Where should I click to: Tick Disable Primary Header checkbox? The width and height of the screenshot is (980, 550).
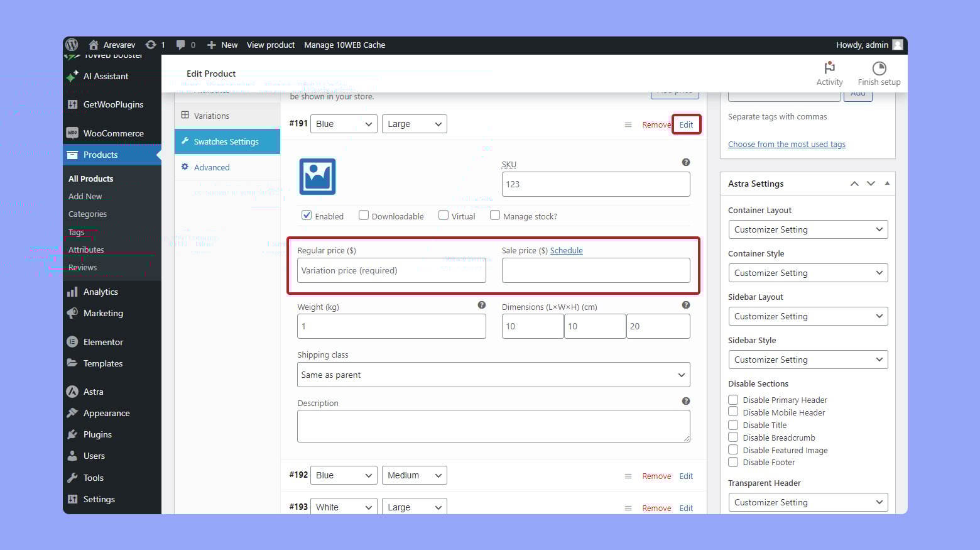pyautogui.click(x=733, y=400)
